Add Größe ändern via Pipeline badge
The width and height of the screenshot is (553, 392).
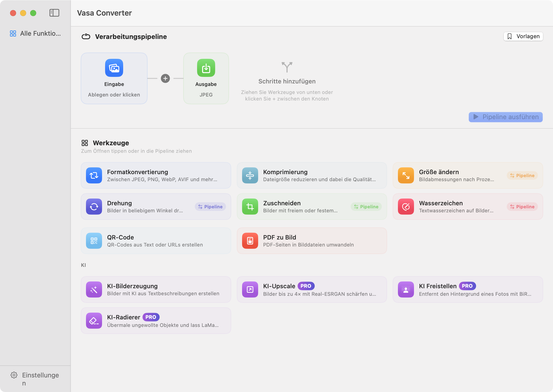coord(522,175)
